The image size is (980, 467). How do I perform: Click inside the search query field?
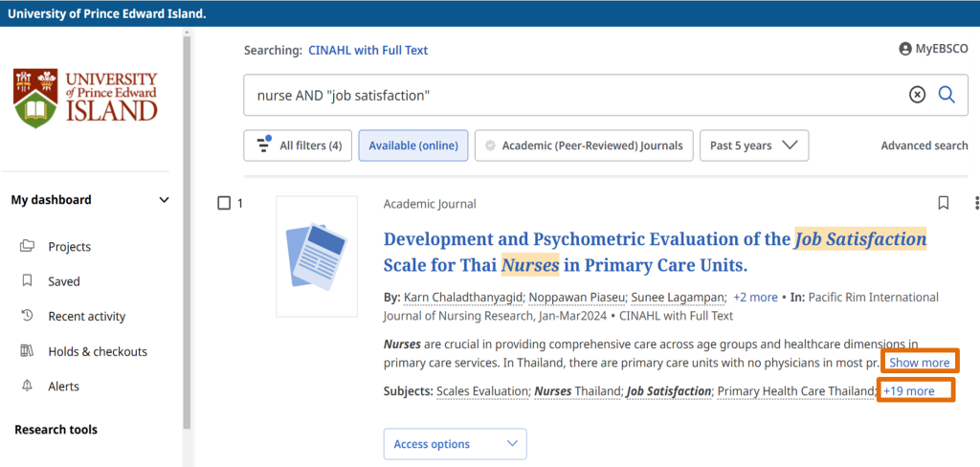(574, 95)
